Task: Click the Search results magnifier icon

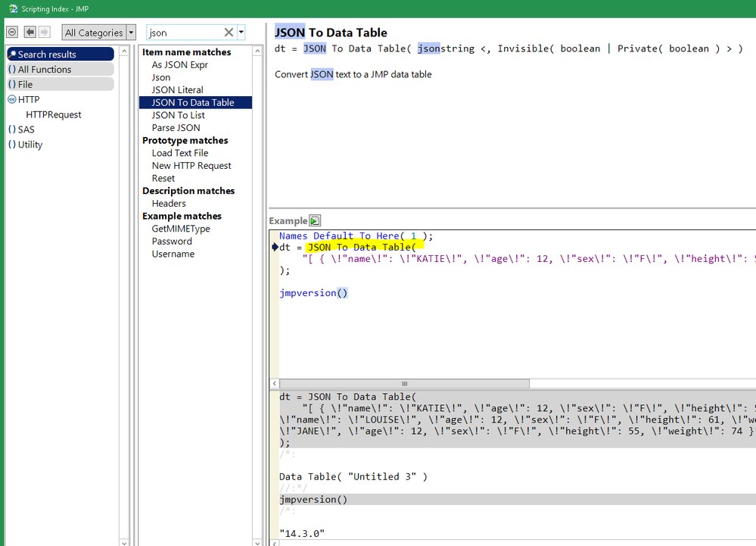Action: [12, 55]
